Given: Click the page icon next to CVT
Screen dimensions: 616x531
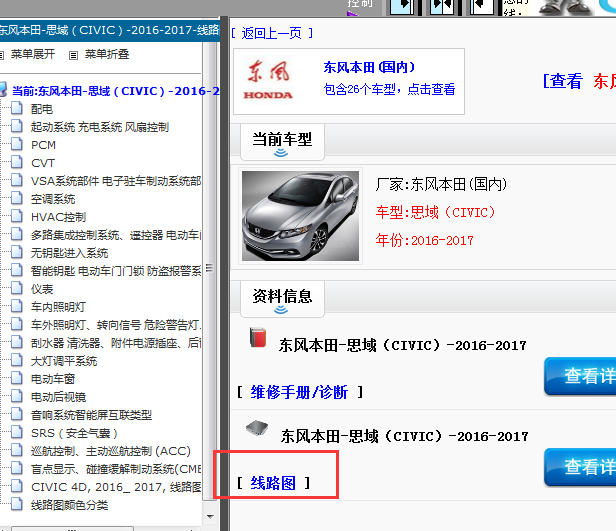Looking at the screenshot, I should pyautogui.click(x=16, y=162).
